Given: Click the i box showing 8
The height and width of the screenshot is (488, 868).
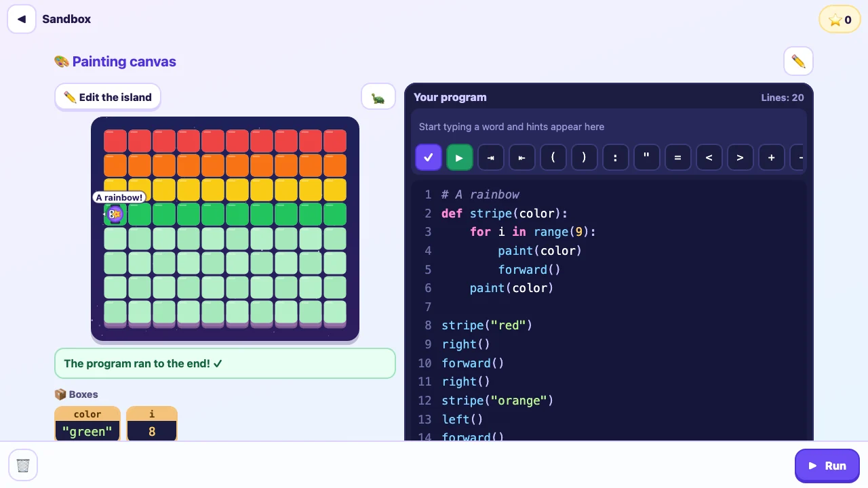Looking at the screenshot, I should pos(152,424).
